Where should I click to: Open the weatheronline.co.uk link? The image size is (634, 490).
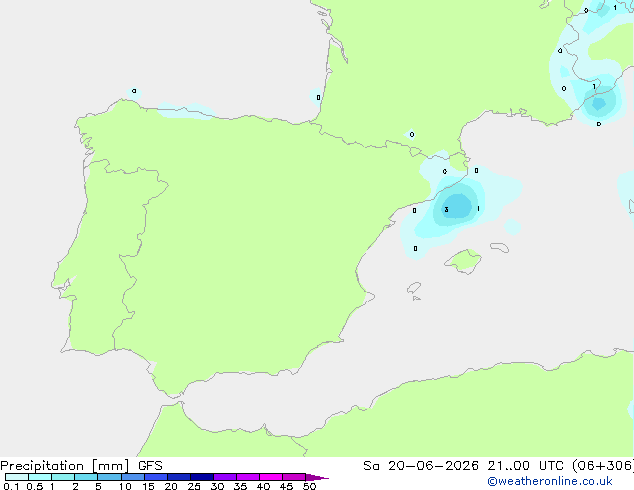(550, 481)
